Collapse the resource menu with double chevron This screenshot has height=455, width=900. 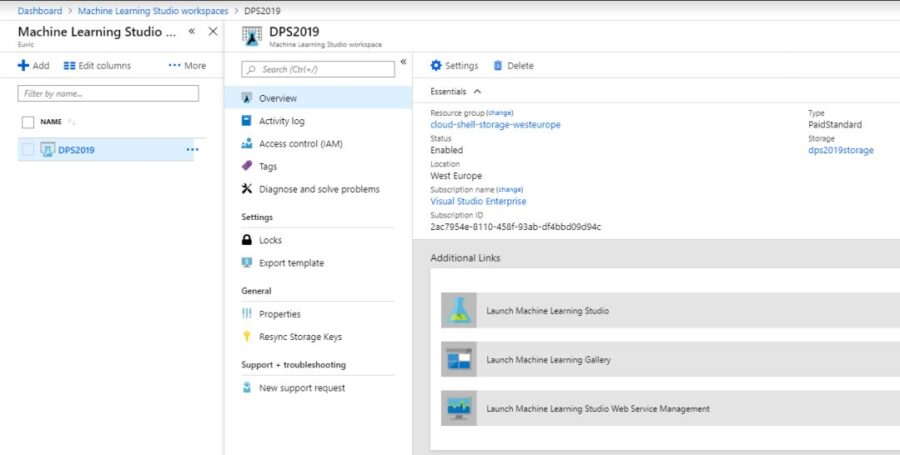pyautogui.click(x=404, y=61)
